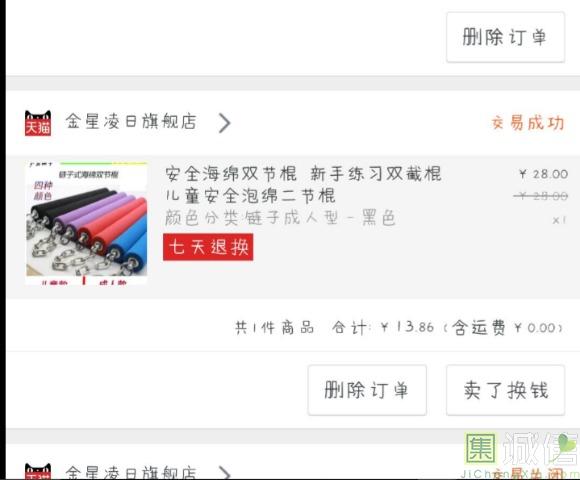Tap the 七天退换 red badge
Image resolution: width=580 pixels, height=480 pixels.
pos(208,247)
